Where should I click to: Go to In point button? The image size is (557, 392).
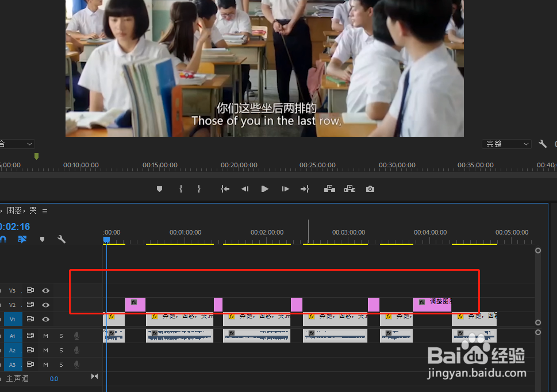point(225,189)
